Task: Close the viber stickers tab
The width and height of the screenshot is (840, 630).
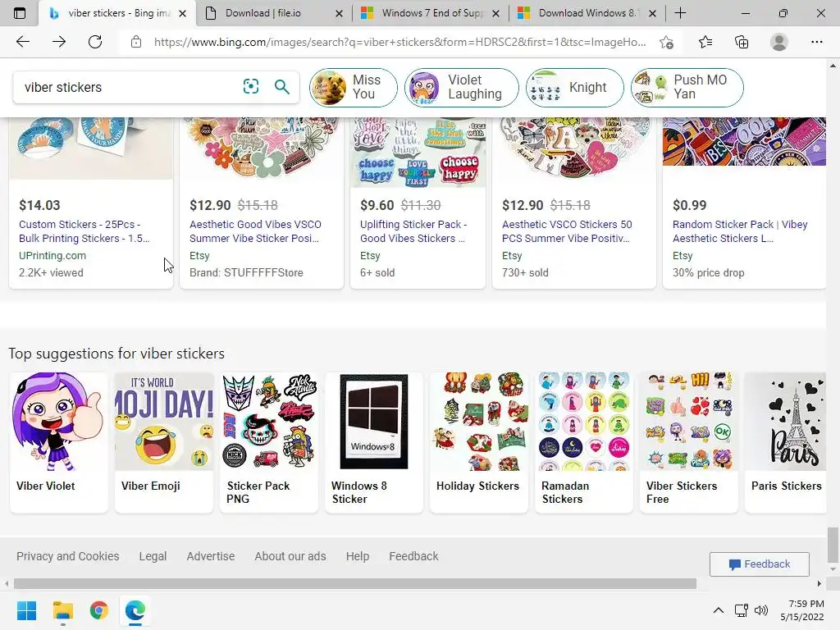Action: (x=183, y=13)
